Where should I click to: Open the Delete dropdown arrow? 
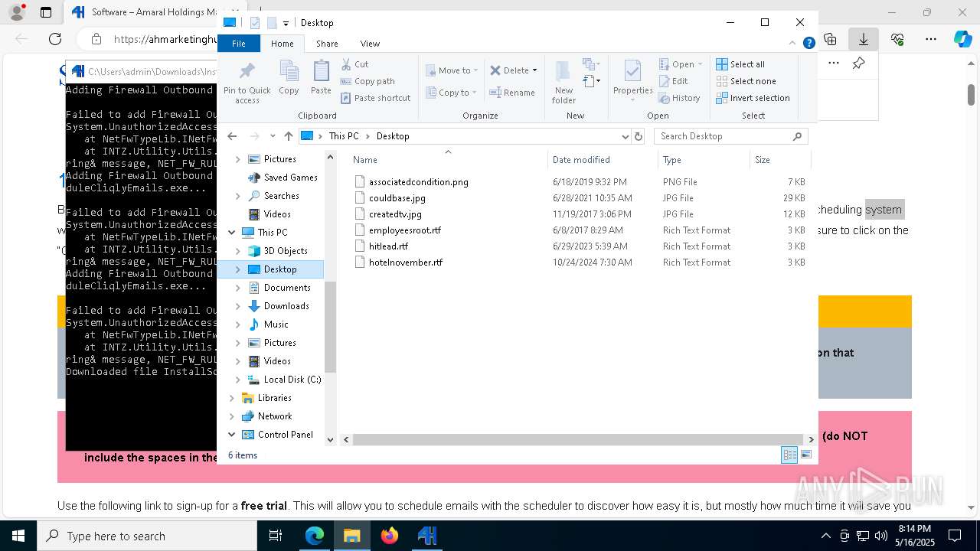click(534, 70)
